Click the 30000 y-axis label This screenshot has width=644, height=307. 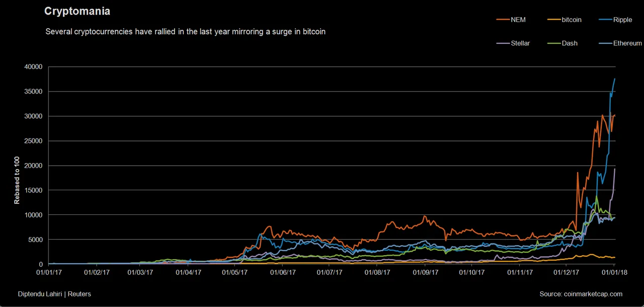(33, 116)
